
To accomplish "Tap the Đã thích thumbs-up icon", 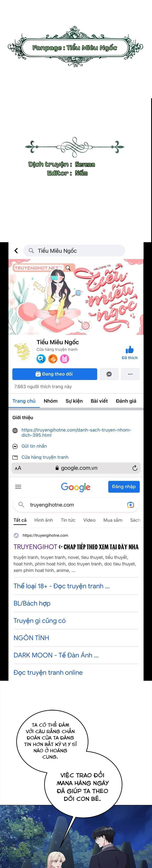I will [130, 350].
